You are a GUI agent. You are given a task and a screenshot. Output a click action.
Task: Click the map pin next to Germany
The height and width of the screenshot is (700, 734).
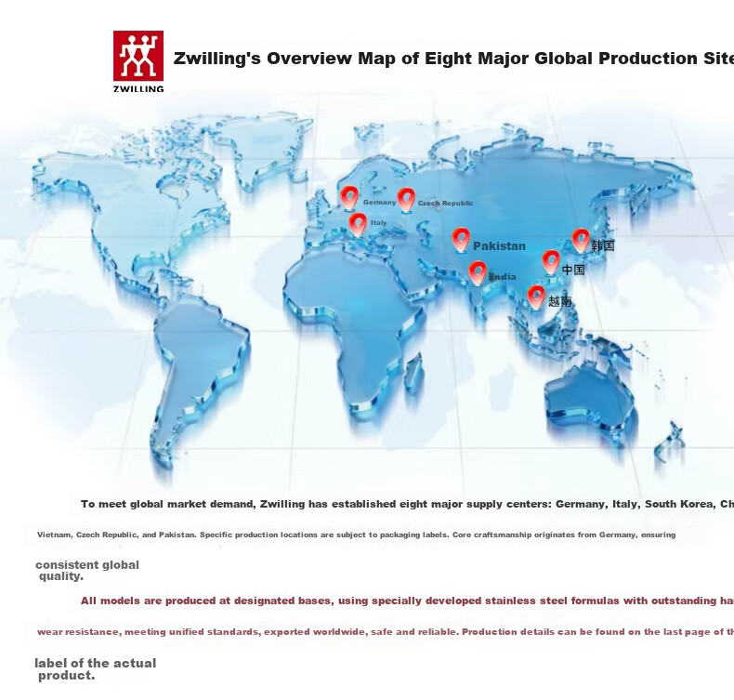(349, 199)
